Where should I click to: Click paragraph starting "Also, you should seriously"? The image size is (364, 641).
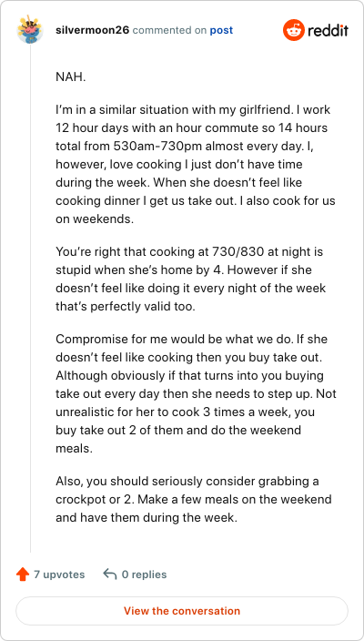pos(194,500)
